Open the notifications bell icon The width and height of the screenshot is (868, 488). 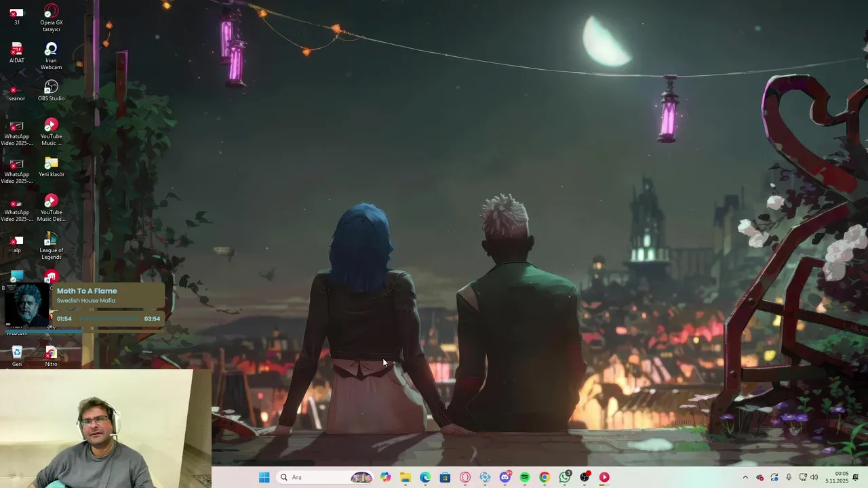point(856,477)
